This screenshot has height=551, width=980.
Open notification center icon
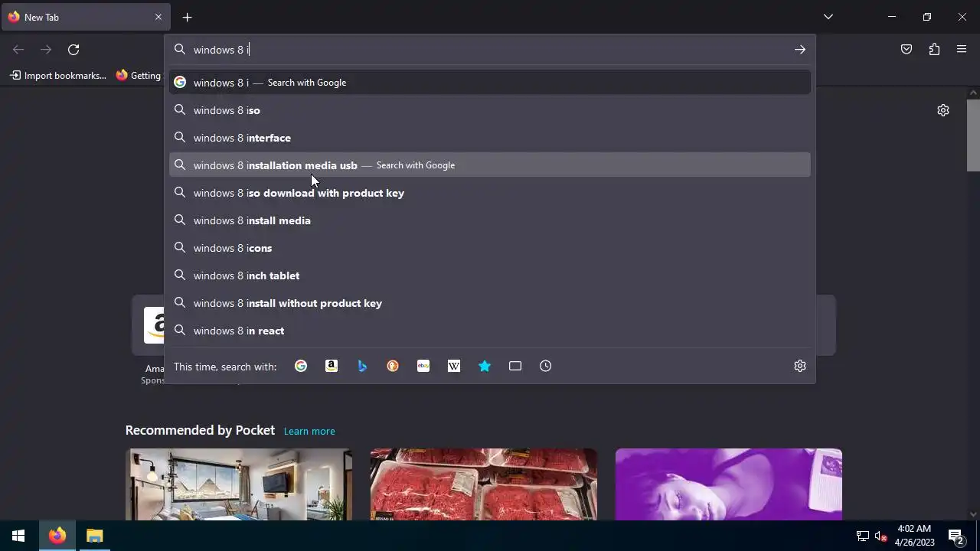click(x=955, y=536)
